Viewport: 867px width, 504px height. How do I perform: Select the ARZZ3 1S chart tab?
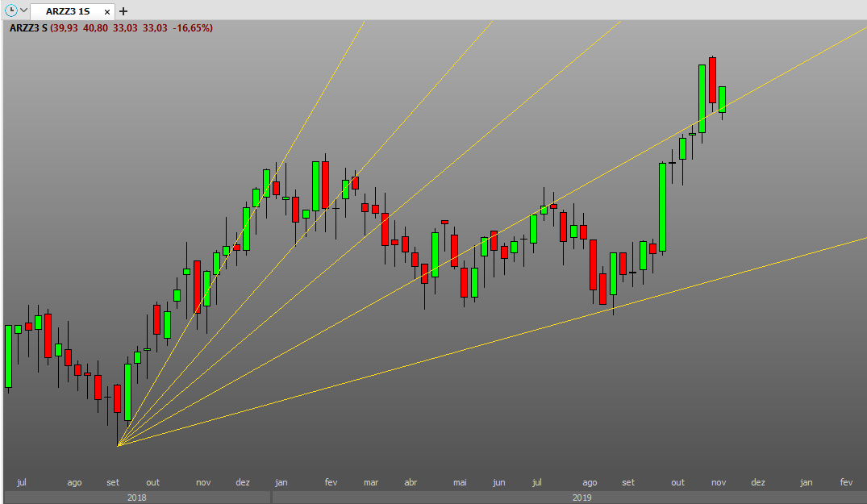tap(68, 11)
